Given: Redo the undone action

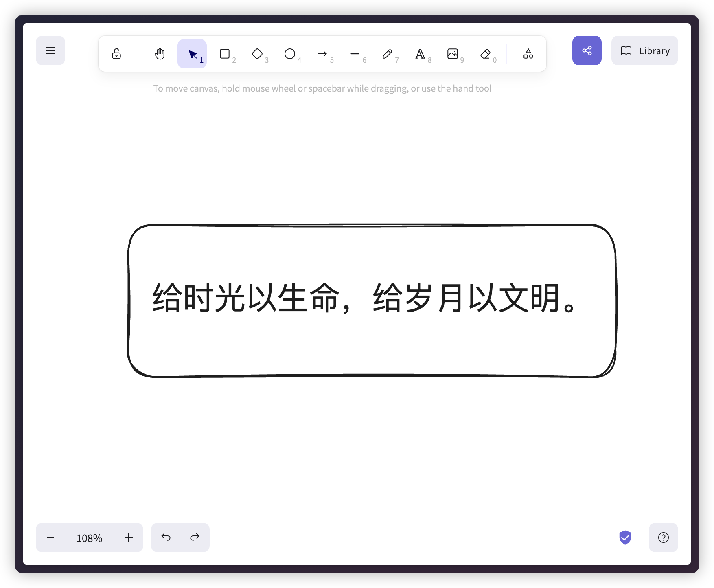Looking at the screenshot, I should pos(194,538).
